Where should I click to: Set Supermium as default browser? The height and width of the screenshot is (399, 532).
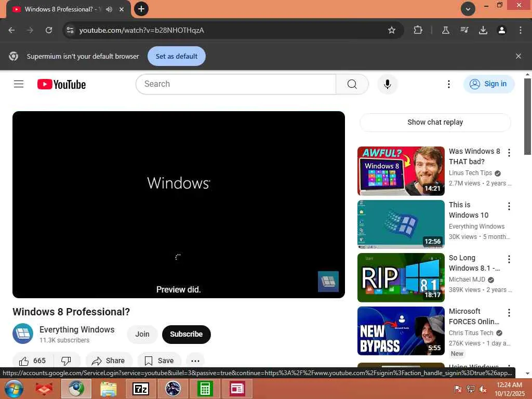click(x=177, y=56)
